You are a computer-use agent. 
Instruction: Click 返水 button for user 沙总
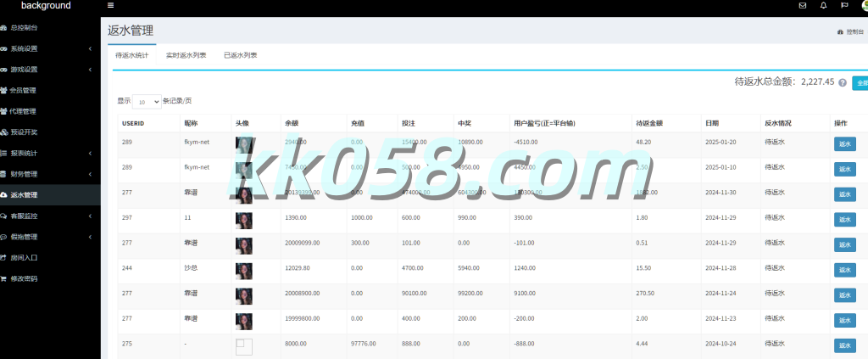click(x=844, y=272)
